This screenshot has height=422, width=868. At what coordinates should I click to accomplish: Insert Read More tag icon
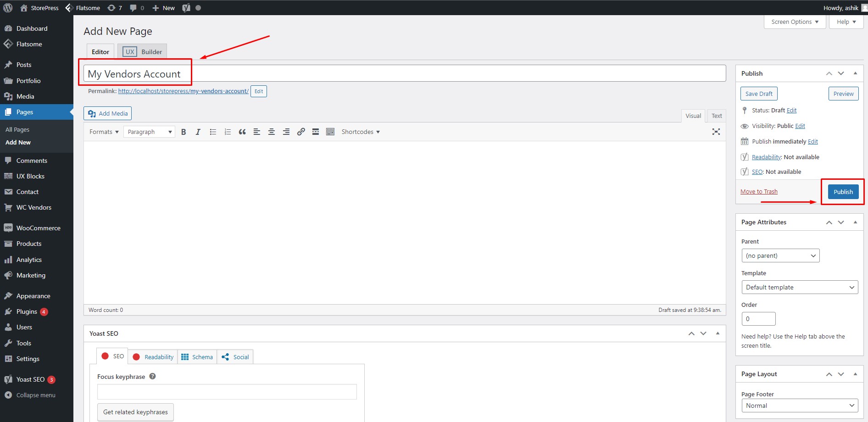[x=316, y=132]
